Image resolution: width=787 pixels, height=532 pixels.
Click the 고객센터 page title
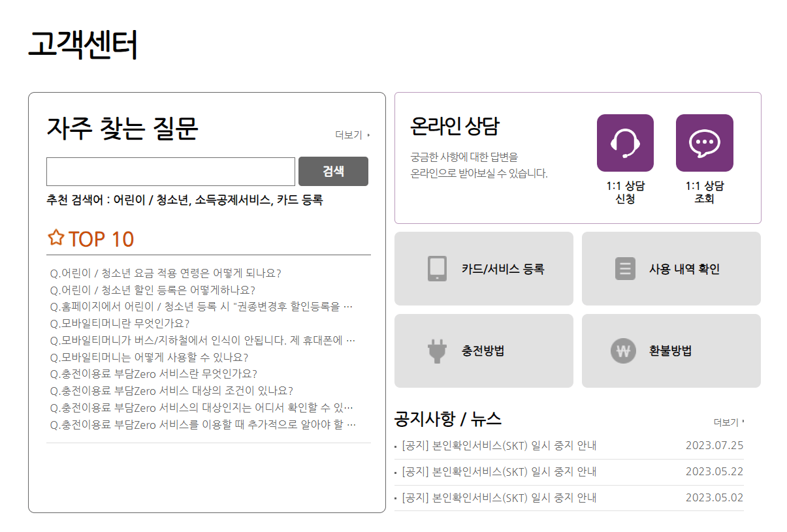(x=83, y=45)
